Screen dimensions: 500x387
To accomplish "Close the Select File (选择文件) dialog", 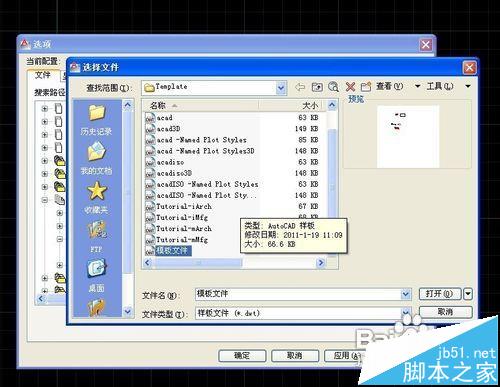I will click(470, 68).
